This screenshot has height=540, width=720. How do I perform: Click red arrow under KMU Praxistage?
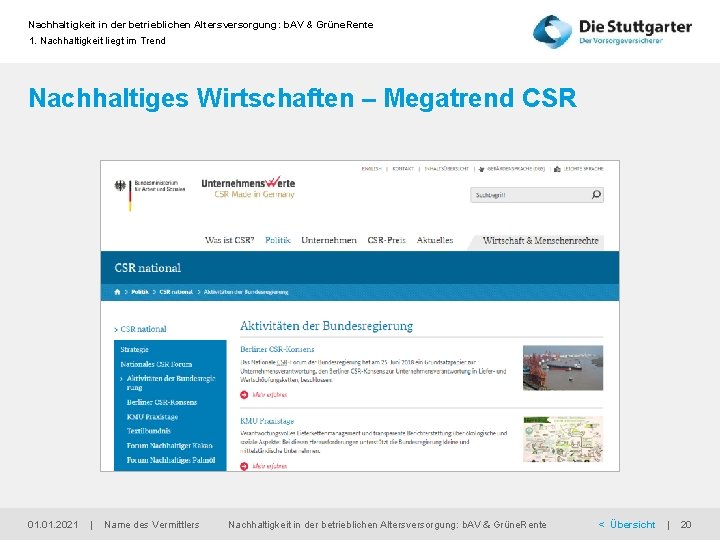[244, 466]
